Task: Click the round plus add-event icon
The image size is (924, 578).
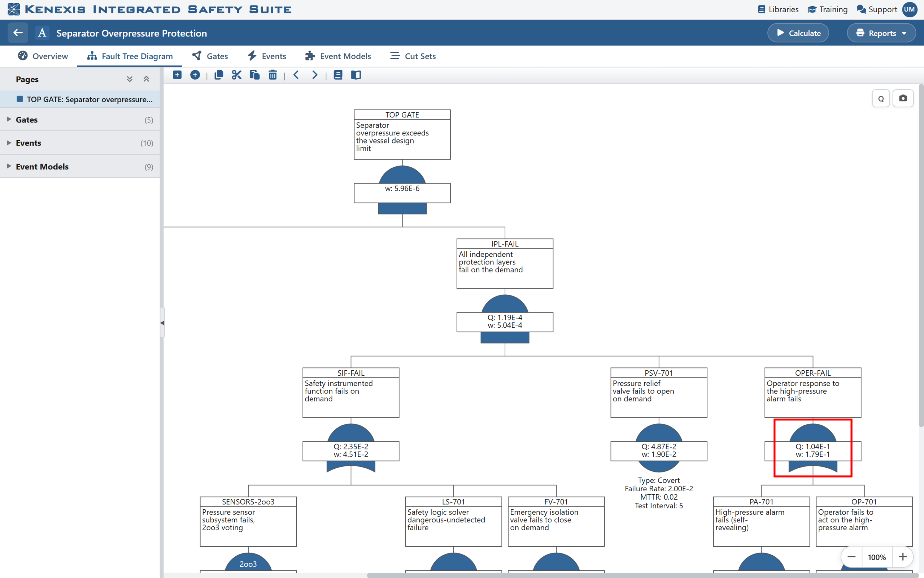Action: [x=195, y=75]
